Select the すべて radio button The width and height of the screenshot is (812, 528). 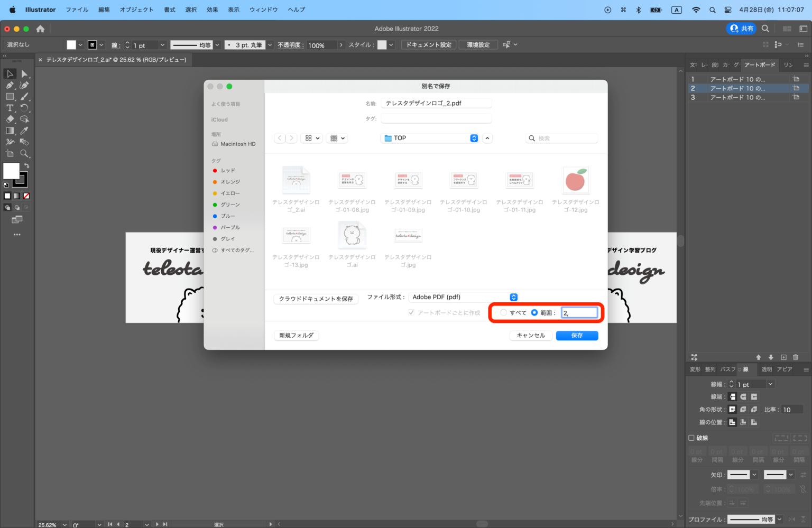coord(503,312)
